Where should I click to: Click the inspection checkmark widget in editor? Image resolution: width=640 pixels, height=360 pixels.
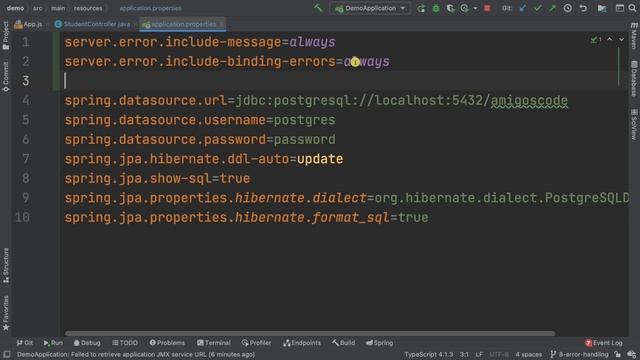pos(596,40)
